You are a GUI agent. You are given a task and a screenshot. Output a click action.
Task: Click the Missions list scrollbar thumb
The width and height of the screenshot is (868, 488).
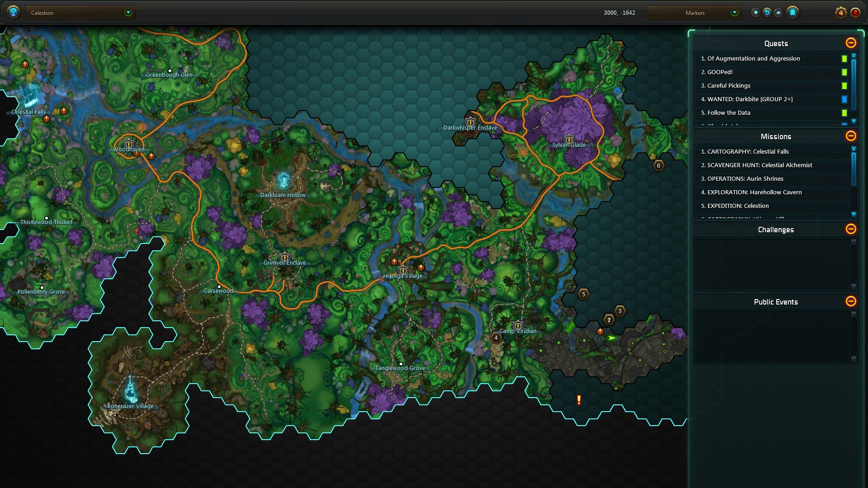854,169
